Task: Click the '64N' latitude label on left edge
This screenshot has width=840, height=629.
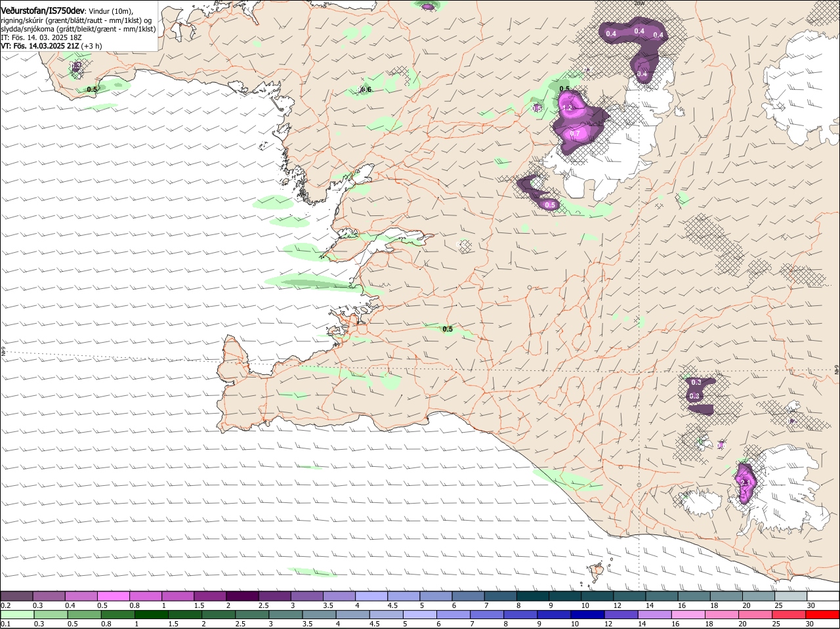Action: (x=3, y=352)
